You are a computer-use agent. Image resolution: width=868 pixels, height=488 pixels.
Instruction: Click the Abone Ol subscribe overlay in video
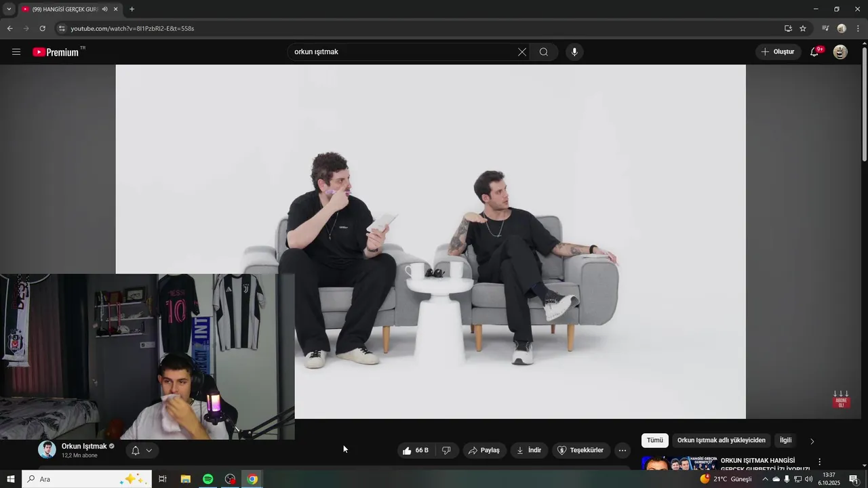[841, 399]
